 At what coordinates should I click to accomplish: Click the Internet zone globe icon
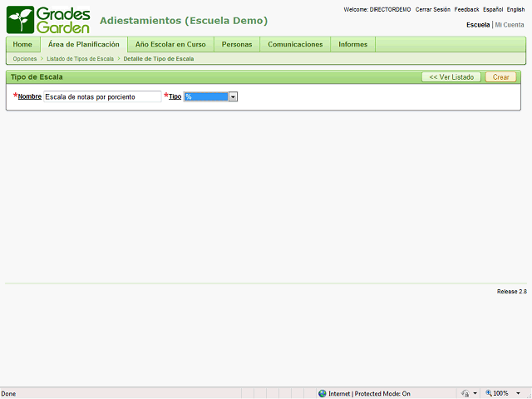coord(323,393)
